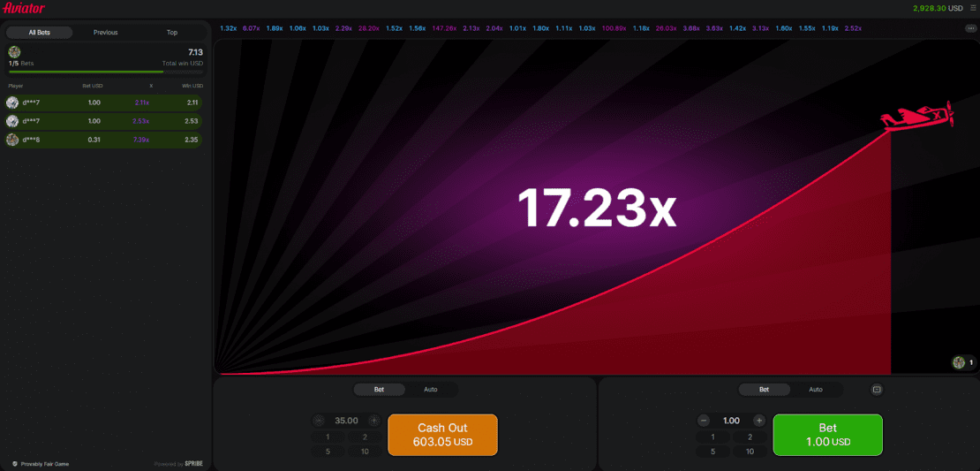This screenshot has width=980, height=471.
Task: Increase the 1.00 bet amount with plus
Action: click(x=759, y=421)
